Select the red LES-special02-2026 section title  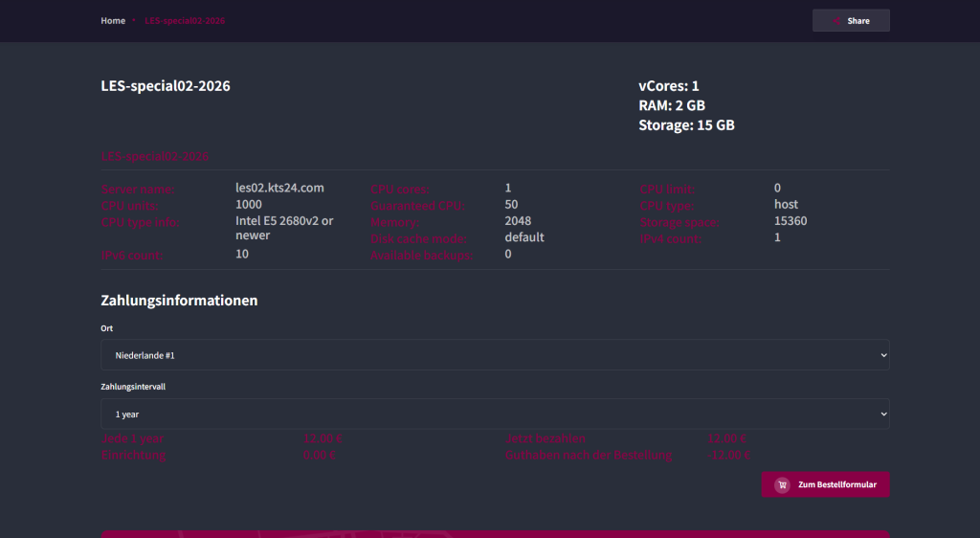(155, 156)
